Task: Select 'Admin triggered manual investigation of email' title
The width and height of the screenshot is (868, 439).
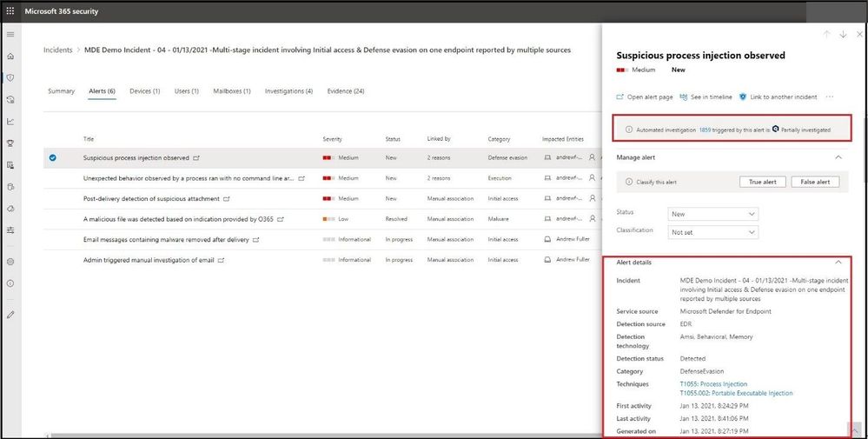Action: pyautogui.click(x=149, y=260)
